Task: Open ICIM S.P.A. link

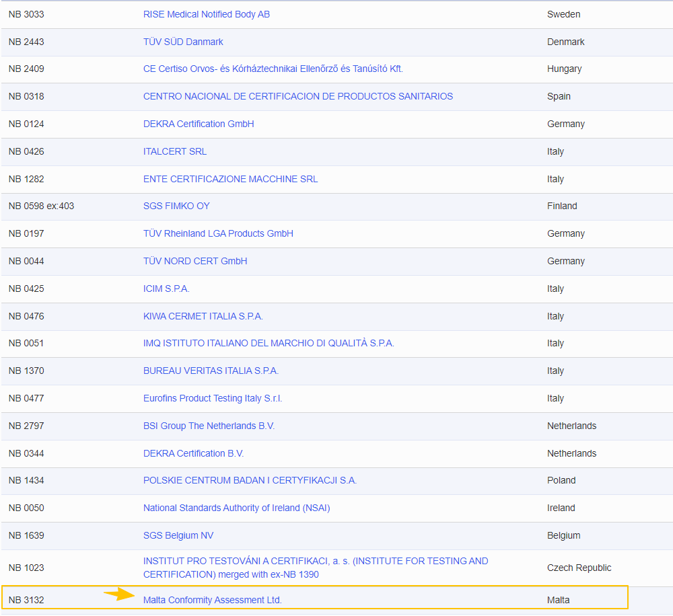Action: coord(166,288)
